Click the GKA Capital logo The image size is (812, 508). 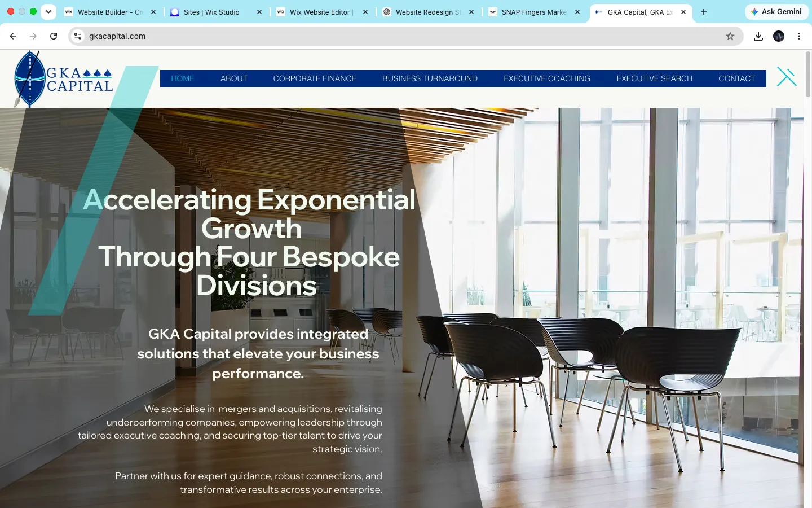(x=63, y=80)
